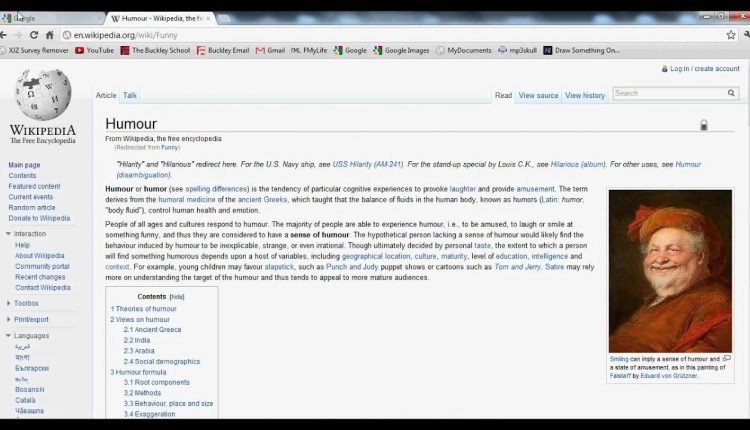Open the Punch and Judy link
This screenshot has width=750, height=430.
click(352, 266)
